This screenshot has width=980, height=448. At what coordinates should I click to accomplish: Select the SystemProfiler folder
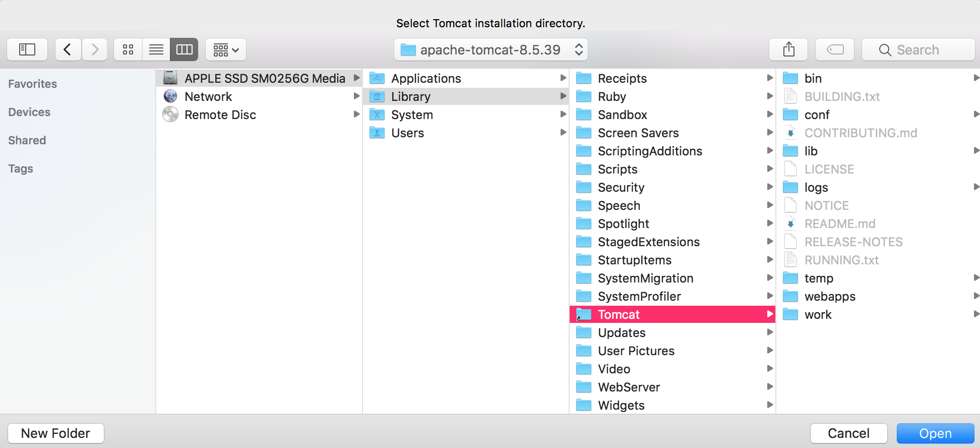point(672,296)
